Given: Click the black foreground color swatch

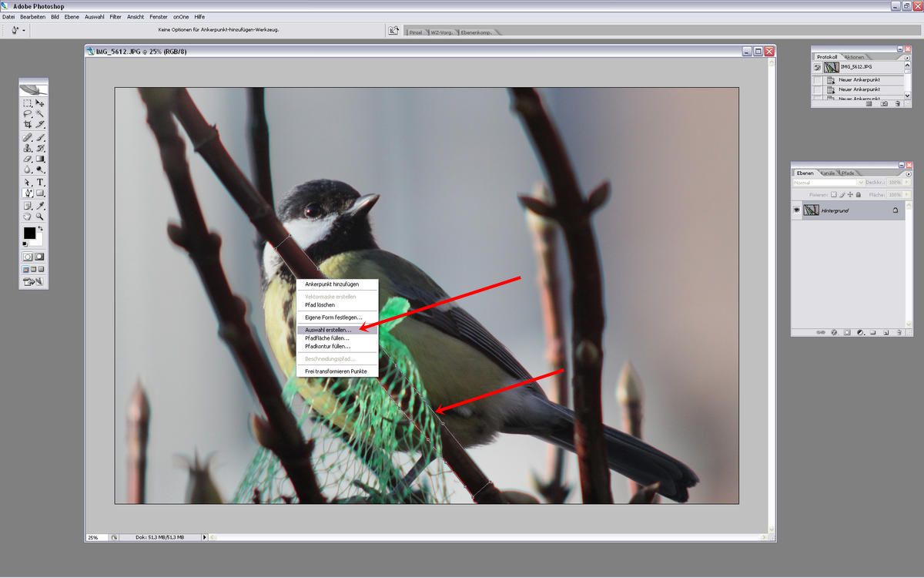Looking at the screenshot, I should coord(28,231).
